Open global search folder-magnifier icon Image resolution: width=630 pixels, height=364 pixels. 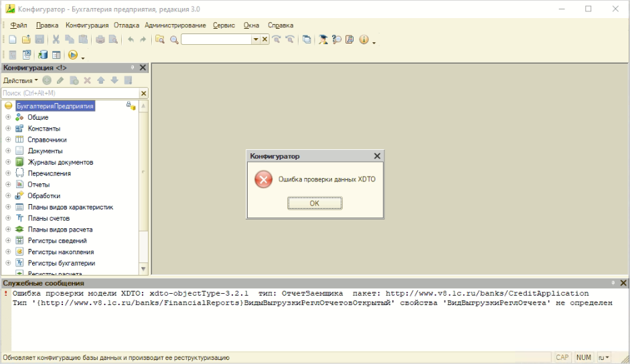[160, 39]
